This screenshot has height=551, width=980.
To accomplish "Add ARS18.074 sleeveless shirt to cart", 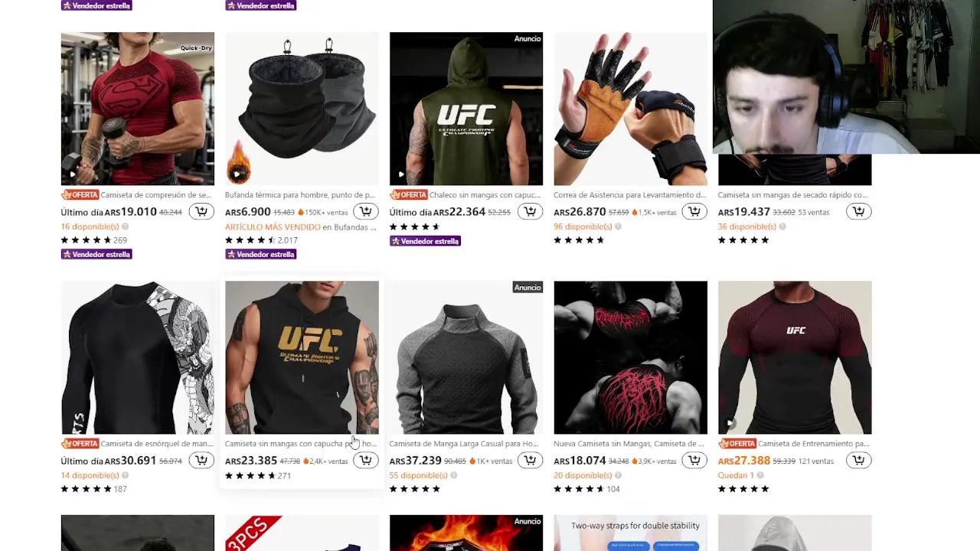I will tap(694, 461).
